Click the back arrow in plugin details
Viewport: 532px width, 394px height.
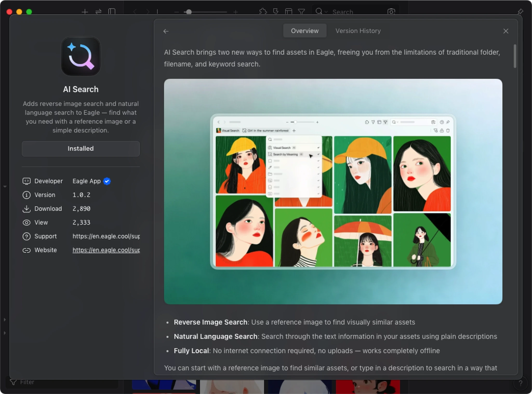tap(166, 31)
